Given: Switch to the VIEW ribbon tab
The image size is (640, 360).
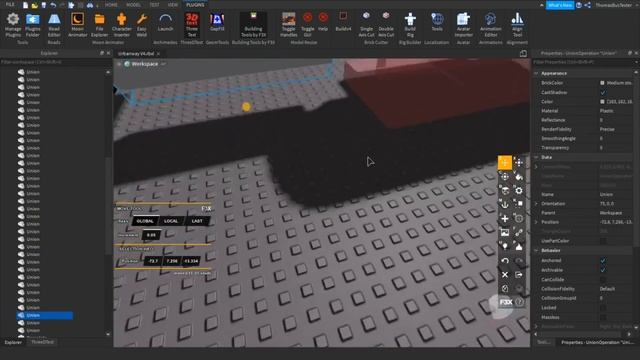Looking at the screenshot, I should click(173, 5).
